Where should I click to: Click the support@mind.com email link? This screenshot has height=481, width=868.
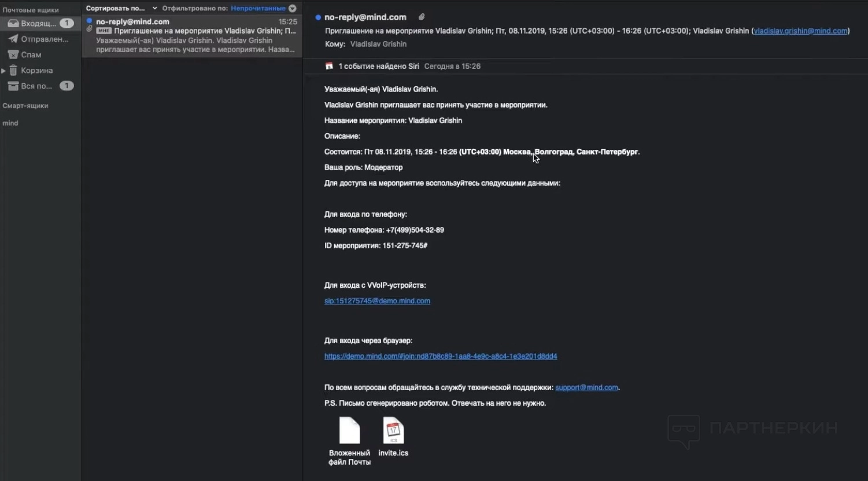pyautogui.click(x=586, y=388)
